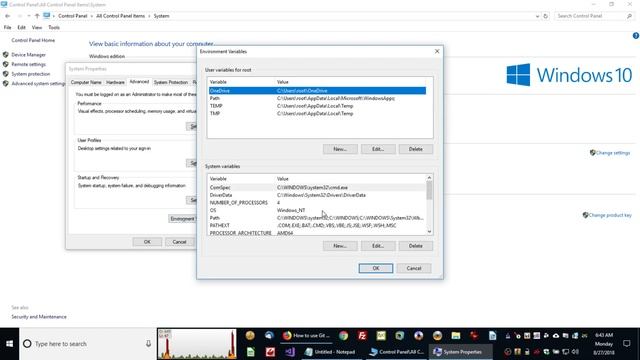This screenshot has height=360, width=640.
Task: Select the TMP user variable row
Action: (x=317, y=113)
